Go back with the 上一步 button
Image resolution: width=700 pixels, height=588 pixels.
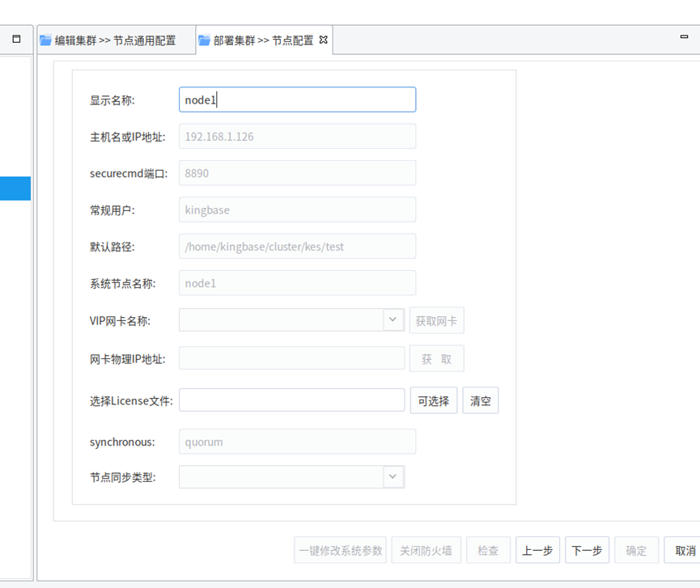click(x=537, y=550)
